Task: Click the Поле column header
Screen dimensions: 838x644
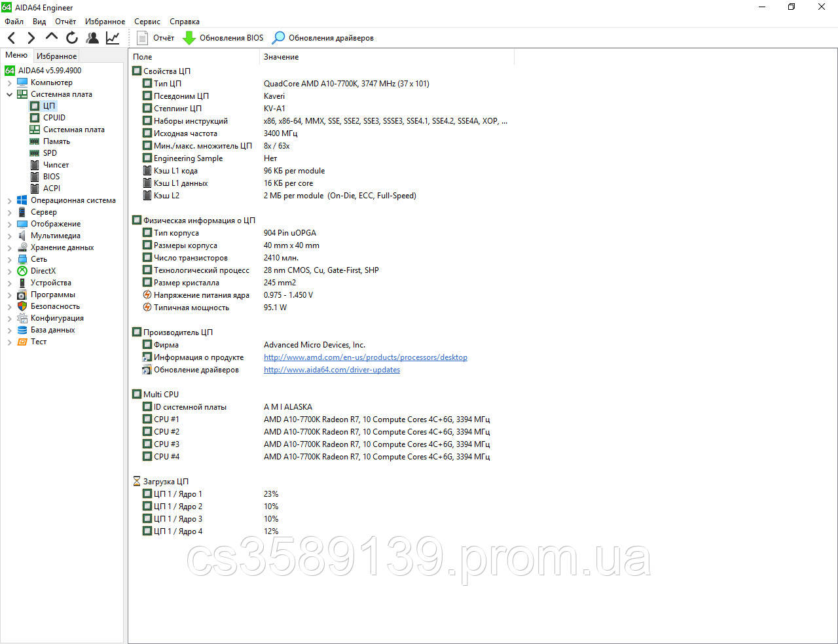Action: click(x=194, y=57)
